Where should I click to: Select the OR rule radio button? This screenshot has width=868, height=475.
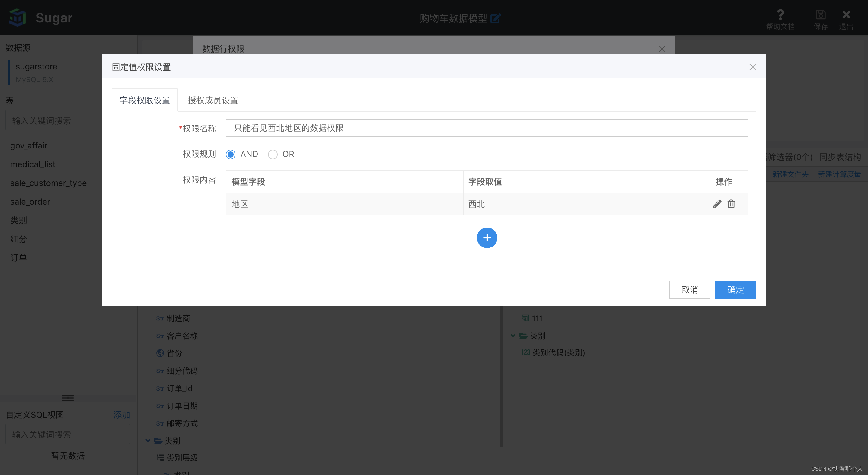point(273,154)
